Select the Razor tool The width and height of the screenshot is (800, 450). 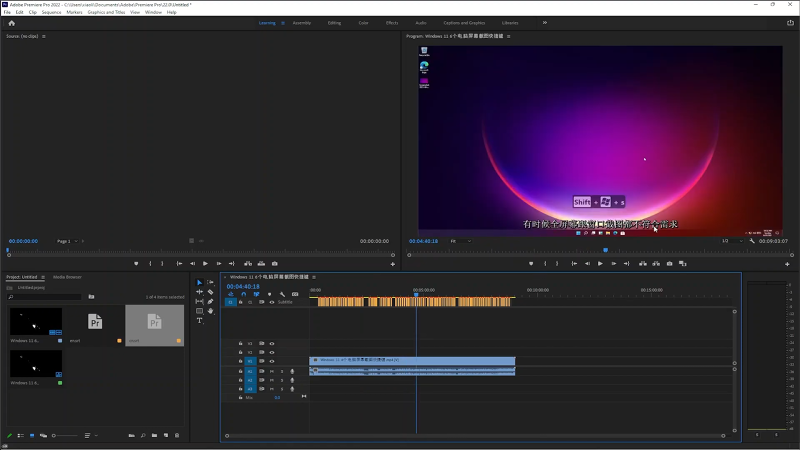point(210,292)
